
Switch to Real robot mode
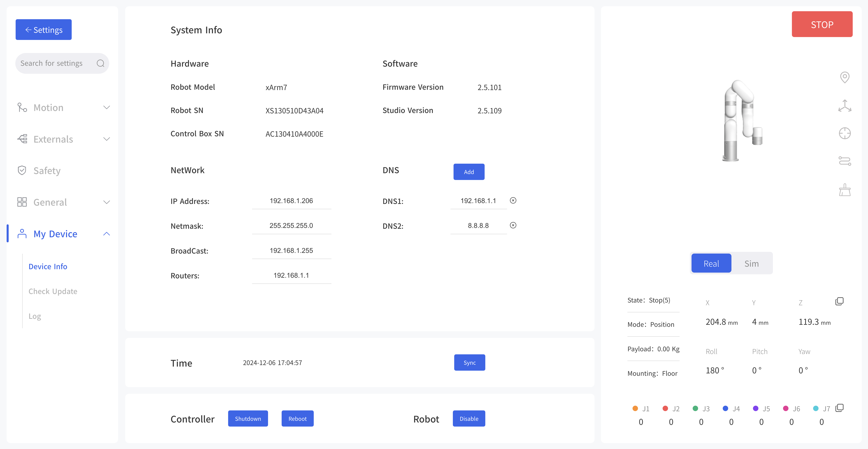click(711, 263)
